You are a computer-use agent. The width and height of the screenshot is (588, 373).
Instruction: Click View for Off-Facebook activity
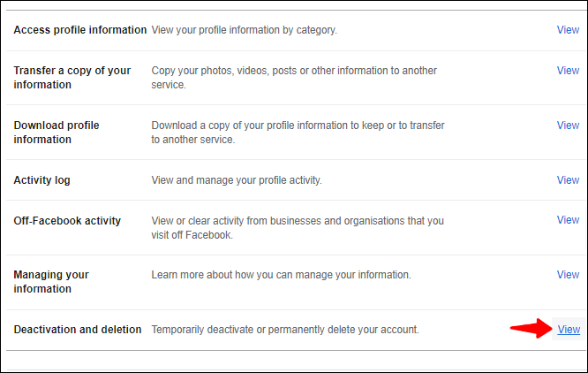[568, 220]
